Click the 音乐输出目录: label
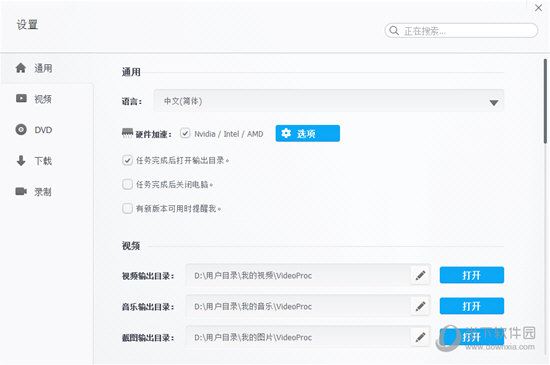The height and width of the screenshot is (365, 550). click(x=148, y=306)
